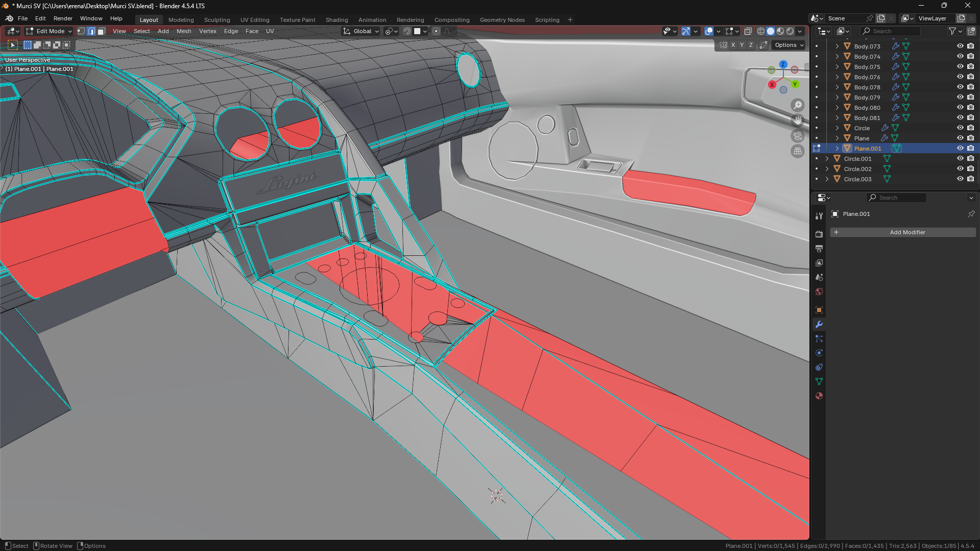Select rendered viewport shading
The height and width of the screenshot is (551, 980).
click(x=790, y=31)
